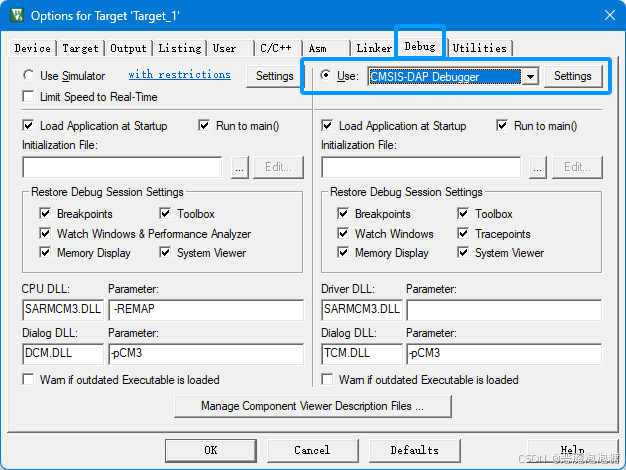Screen dimensions: 626x470
Task: Open the Listing tab
Action: pos(180,48)
